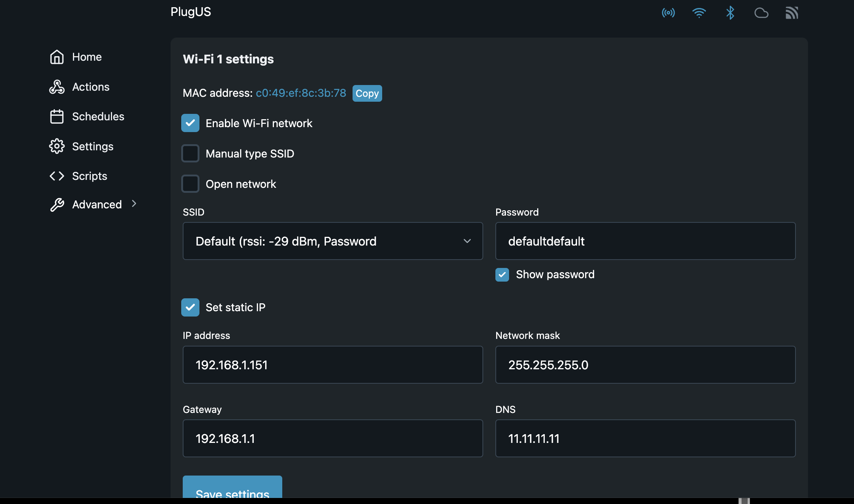Open the Home section
The image size is (854, 504).
point(87,57)
